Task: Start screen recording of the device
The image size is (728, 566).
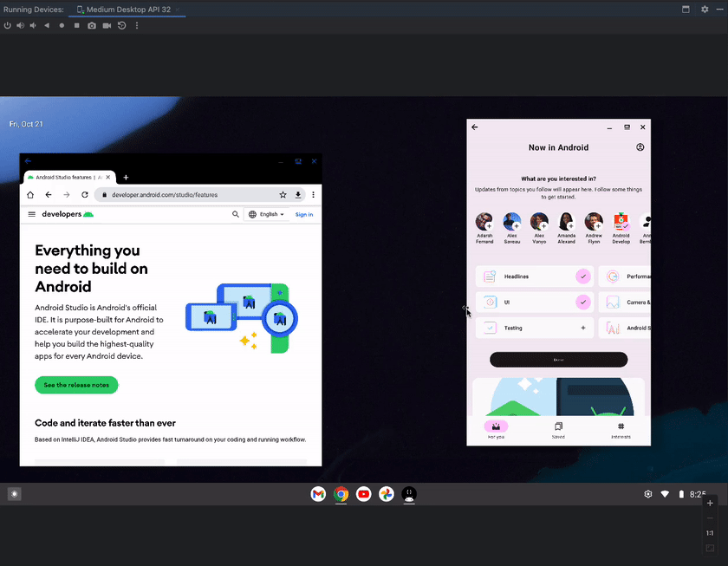Action: (106, 25)
